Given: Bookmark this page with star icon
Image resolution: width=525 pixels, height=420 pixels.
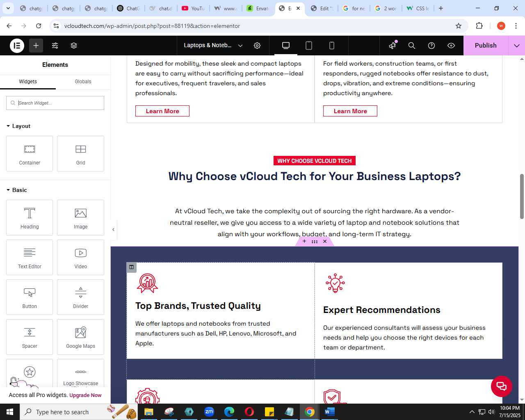Looking at the screenshot, I should [x=459, y=26].
